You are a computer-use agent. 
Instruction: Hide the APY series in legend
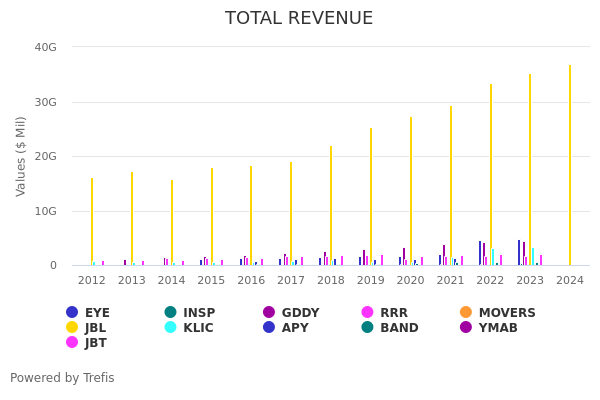(x=286, y=328)
